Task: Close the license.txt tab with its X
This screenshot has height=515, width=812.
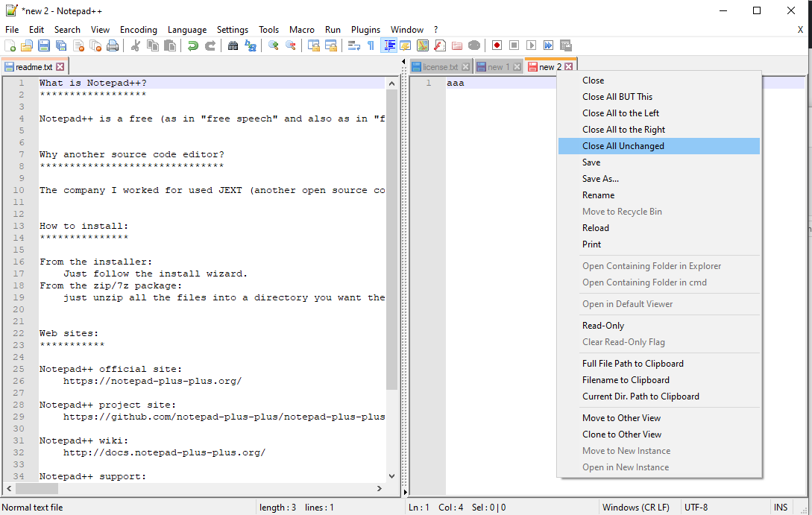Action: [x=465, y=67]
